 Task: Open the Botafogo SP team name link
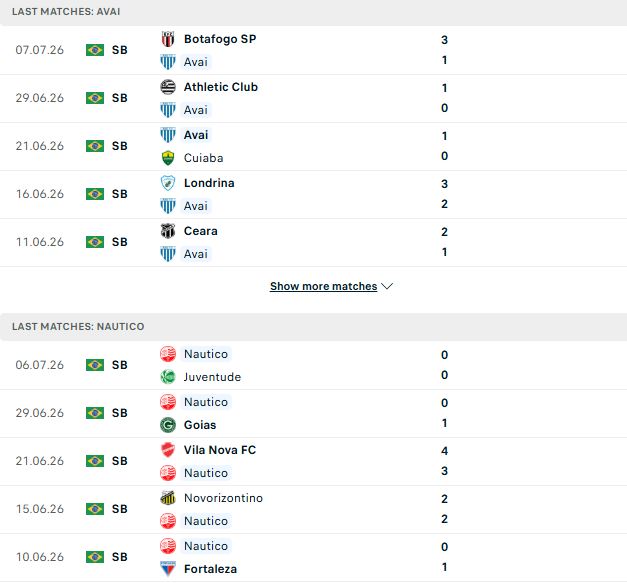pyautogui.click(x=220, y=39)
